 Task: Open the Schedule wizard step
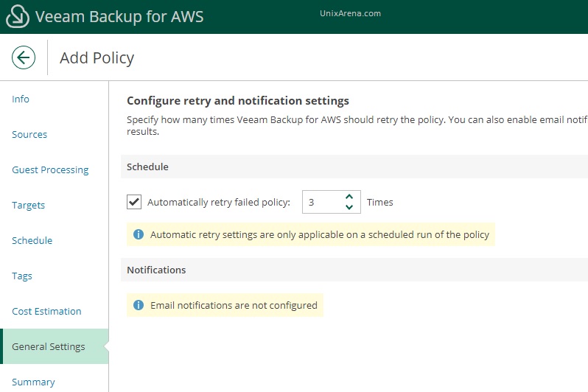(x=32, y=240)
